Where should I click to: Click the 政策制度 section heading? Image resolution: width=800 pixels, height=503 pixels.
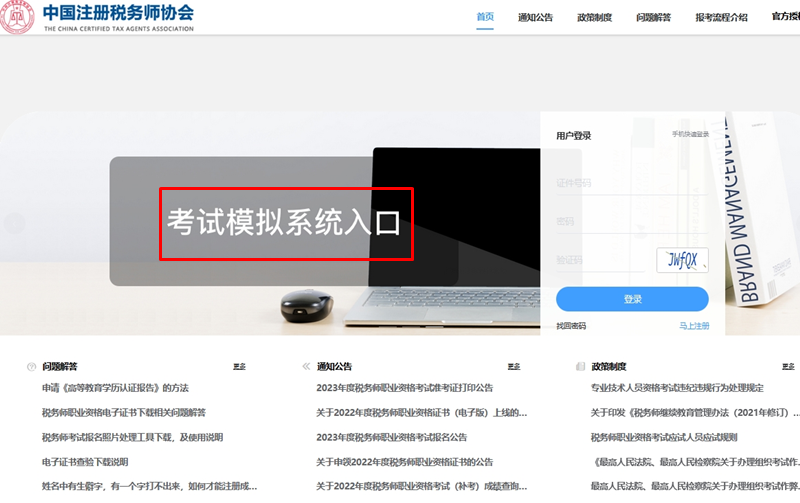tap(609, 366)
